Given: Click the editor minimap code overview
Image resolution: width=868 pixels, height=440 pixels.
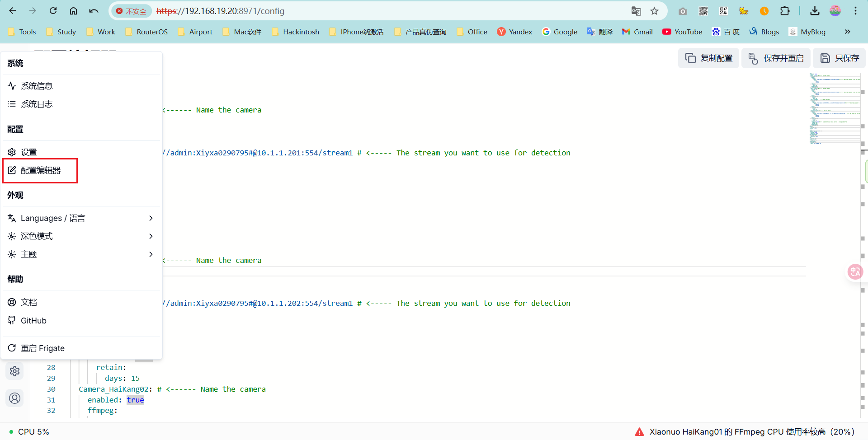Looking at the screenshot, I should [835, 108].
